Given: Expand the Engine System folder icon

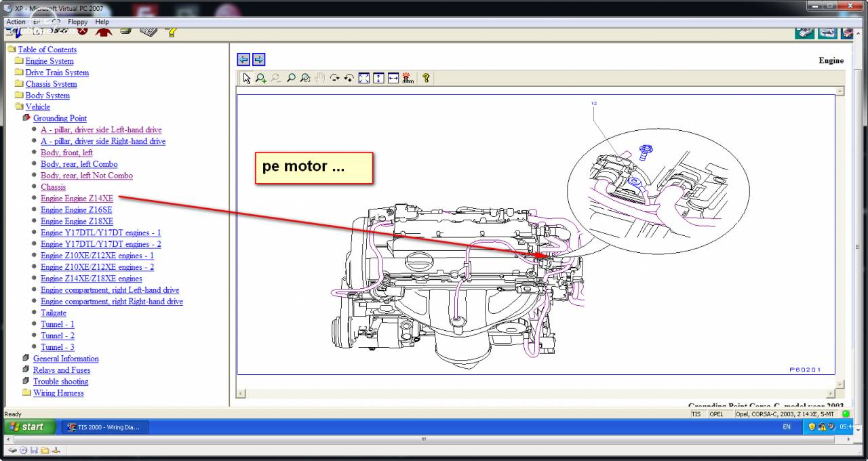Looking at the screenshot, I should click(19, 61).
